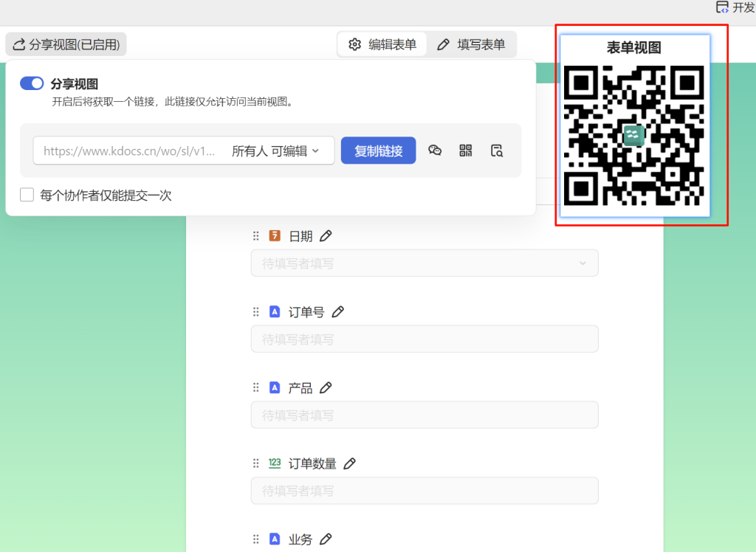This screenshot has width=756, height=552.
Task: Show QR code for share link
Action: pos(466,151)
